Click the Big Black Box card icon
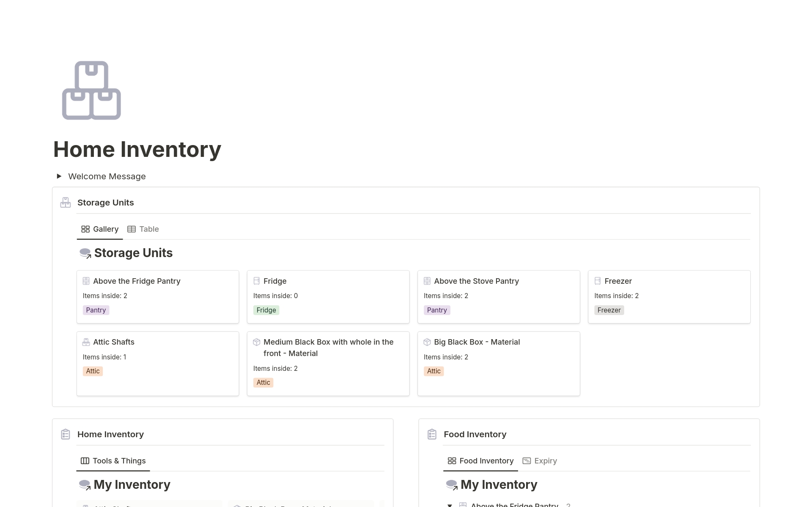Viewport: 812px width, 507px height. coord(427,342)
